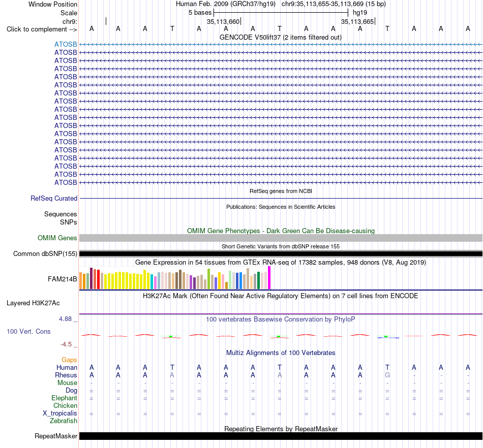This screenshot has height=448, width=483.
Task: Click the black Common dbSNP item bar
Action: 281,254
